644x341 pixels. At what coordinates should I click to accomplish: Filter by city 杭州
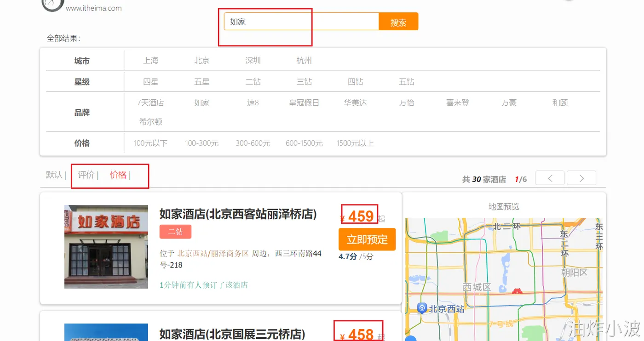point(304,61)
